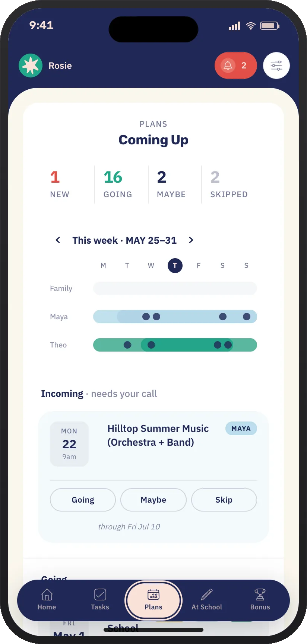Go to next week chevron
Screen dimensions: 307x644
pyautogui.click(x=191, y=240)
